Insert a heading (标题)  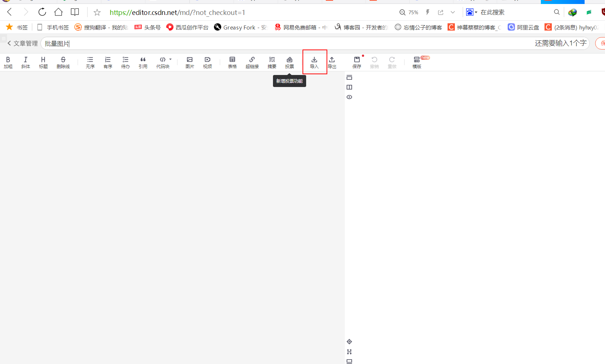pos(43,62)
